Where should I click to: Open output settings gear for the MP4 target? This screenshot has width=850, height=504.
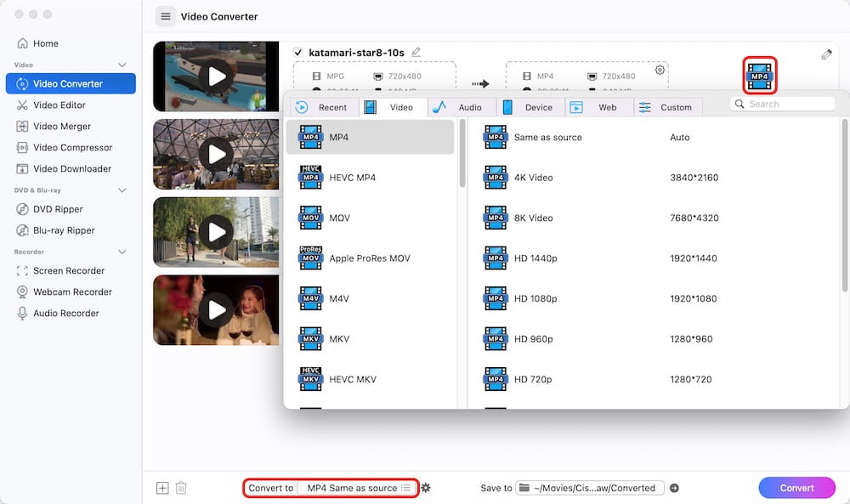(660, 70)
